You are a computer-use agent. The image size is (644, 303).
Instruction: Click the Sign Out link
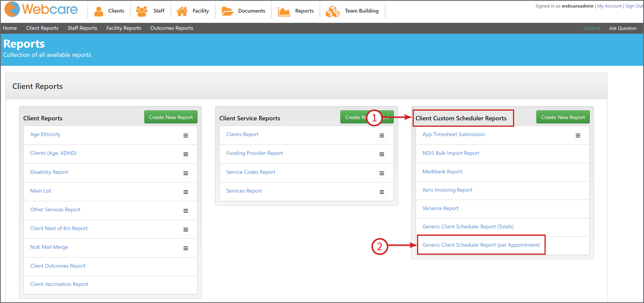(634, 6)
